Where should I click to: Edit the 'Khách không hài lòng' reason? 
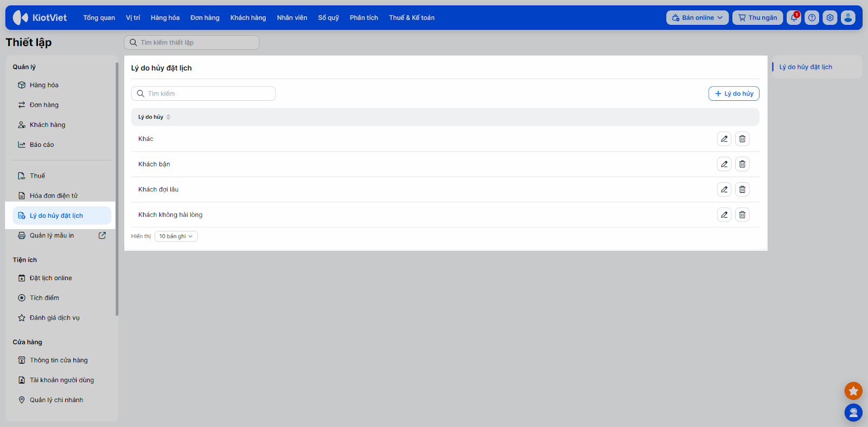tap(724, 215)
